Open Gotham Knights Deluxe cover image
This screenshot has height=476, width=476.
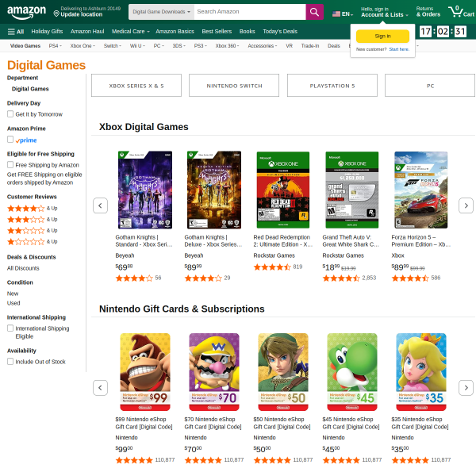(x=214, y=190)
